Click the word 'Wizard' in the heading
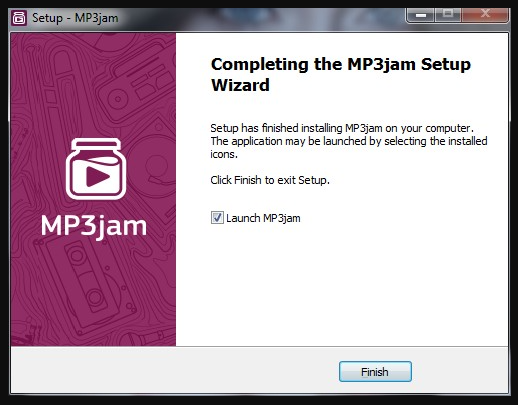This screenshot has height=405, width=518. [x=240, y=85]
